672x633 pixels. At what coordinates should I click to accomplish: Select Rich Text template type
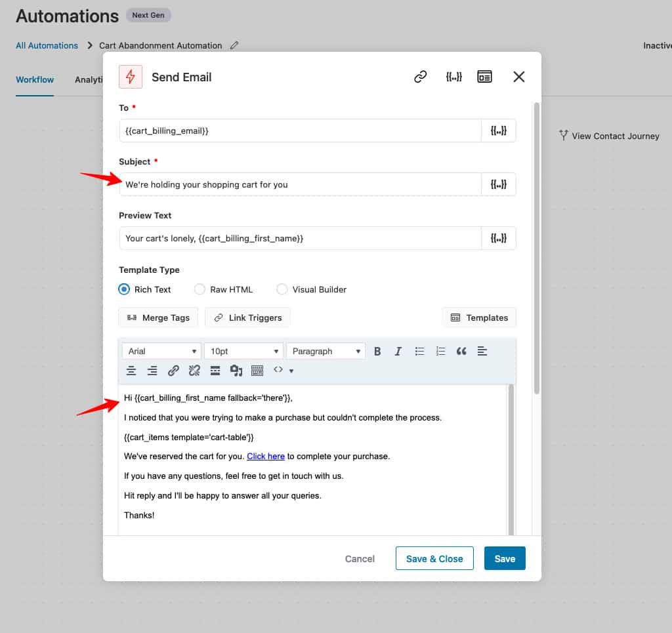(x=124, y=289)
